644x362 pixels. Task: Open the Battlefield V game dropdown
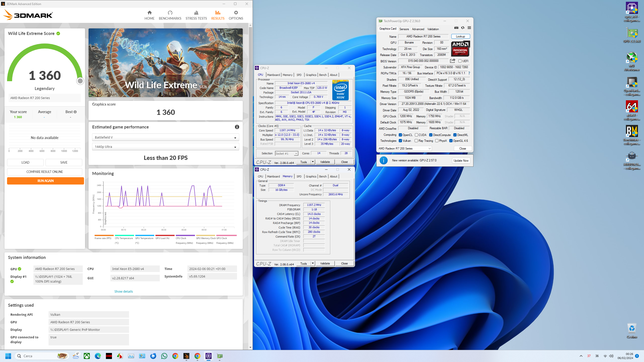(x=166, y=137)
